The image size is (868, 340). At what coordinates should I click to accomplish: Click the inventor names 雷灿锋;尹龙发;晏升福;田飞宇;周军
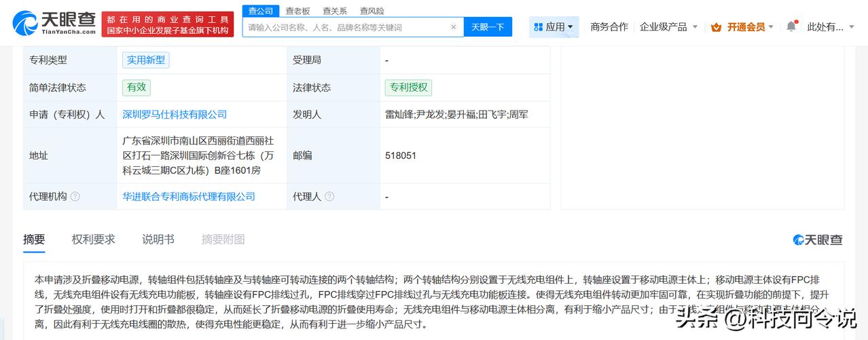(x=456, y=115)
